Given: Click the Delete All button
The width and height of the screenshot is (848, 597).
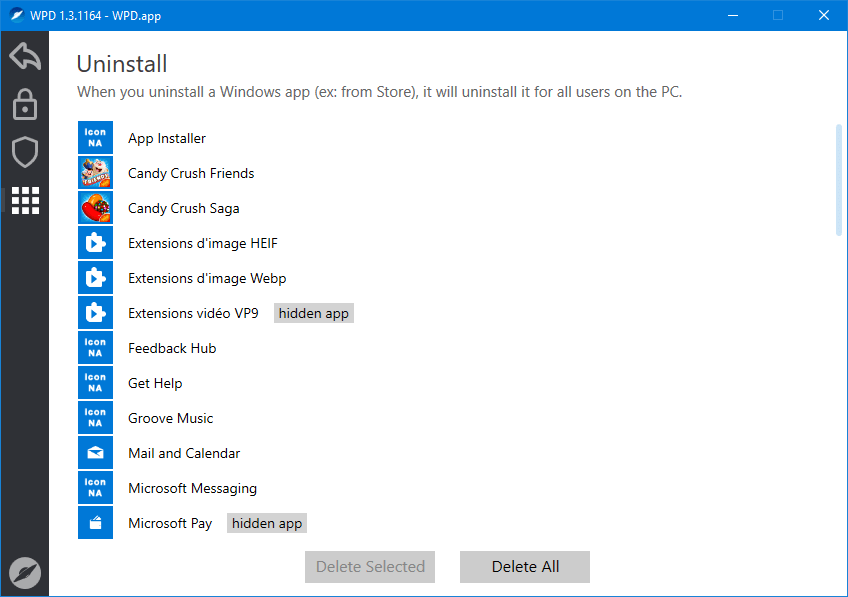Looking at the screenshot, I should pyautogui.click(x=525, y=567).
